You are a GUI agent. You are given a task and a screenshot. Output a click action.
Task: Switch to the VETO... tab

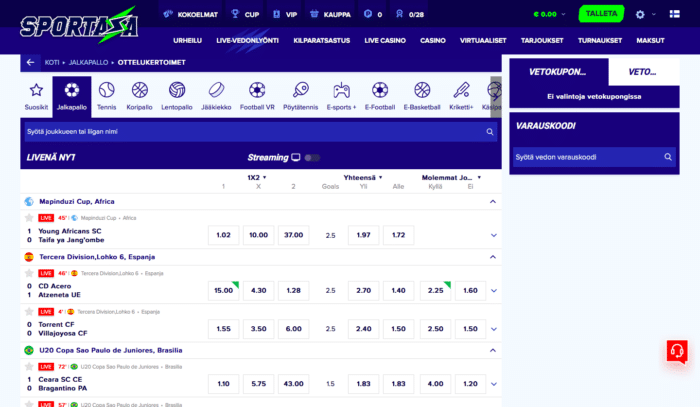[x=644, y=72]
